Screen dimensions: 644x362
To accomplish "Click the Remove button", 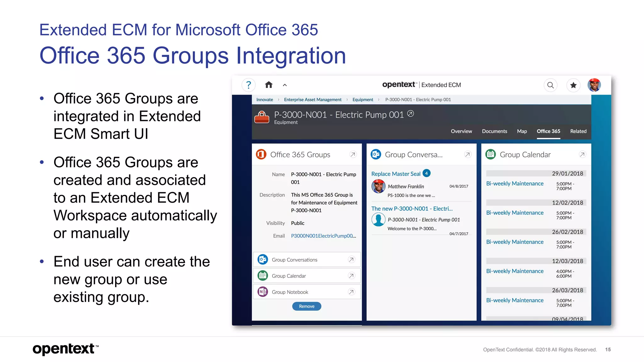I will tap(307, 306).
